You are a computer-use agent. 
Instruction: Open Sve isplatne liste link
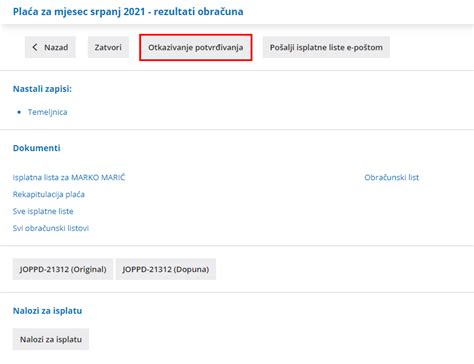pyautogui.click(x=43, y=211)
